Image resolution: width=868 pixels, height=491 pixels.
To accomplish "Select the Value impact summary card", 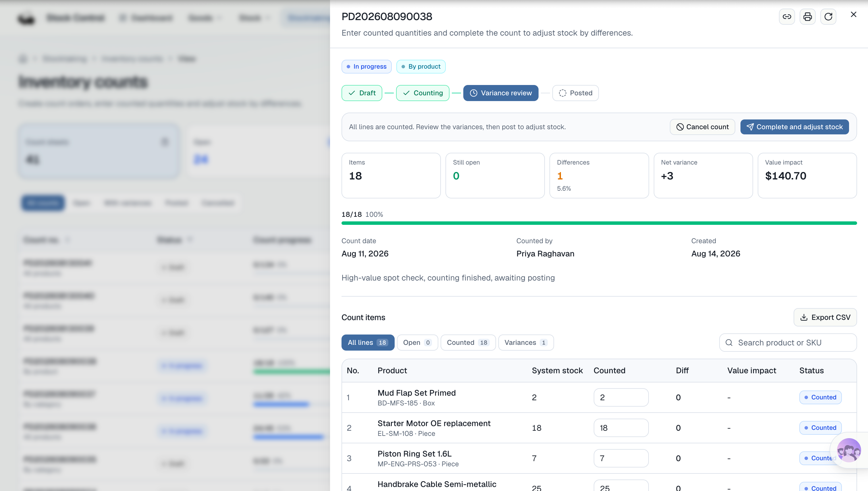I will point(807,176).
